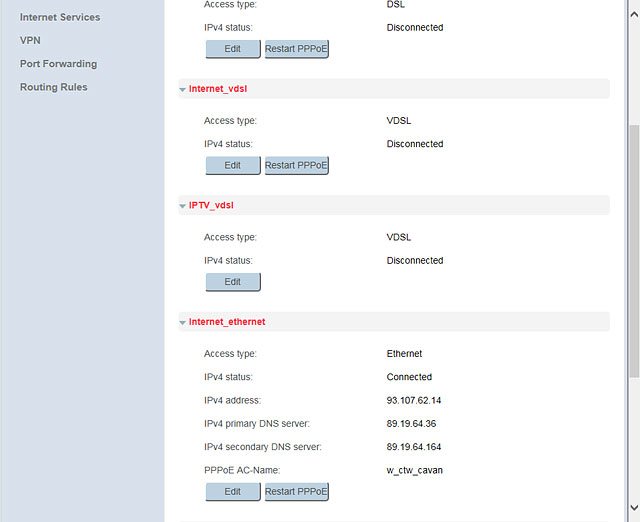Select PPPoE AC-Name value w_ctw_cavan
Viewport: 640px width, 522px height.
click(415, 470)
